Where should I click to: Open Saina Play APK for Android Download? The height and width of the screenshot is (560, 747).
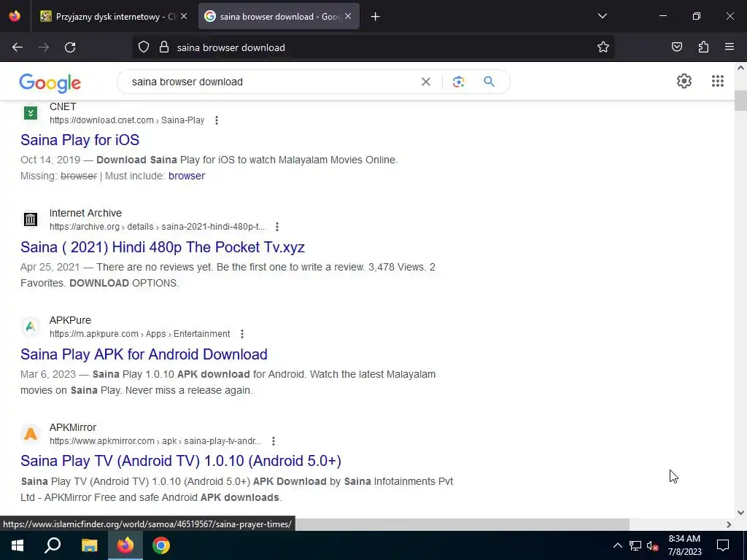coord(144,354)
